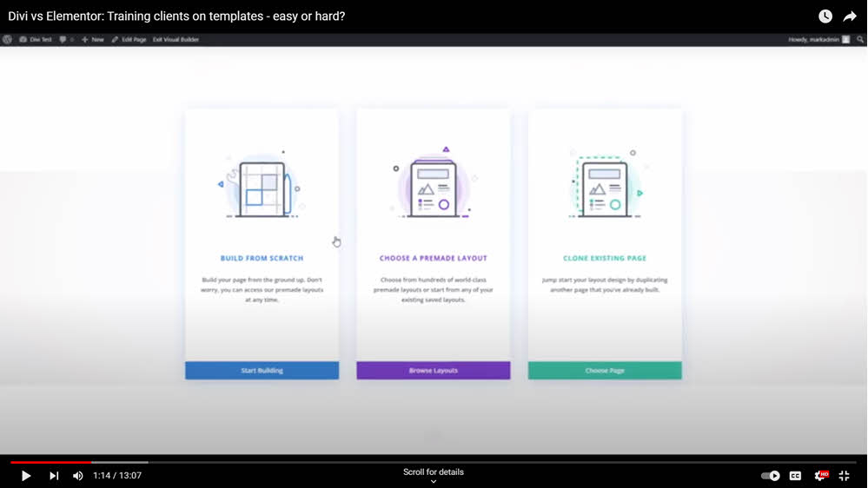
Task: Open the Divi Test site menu
Action: coord(36,39)
